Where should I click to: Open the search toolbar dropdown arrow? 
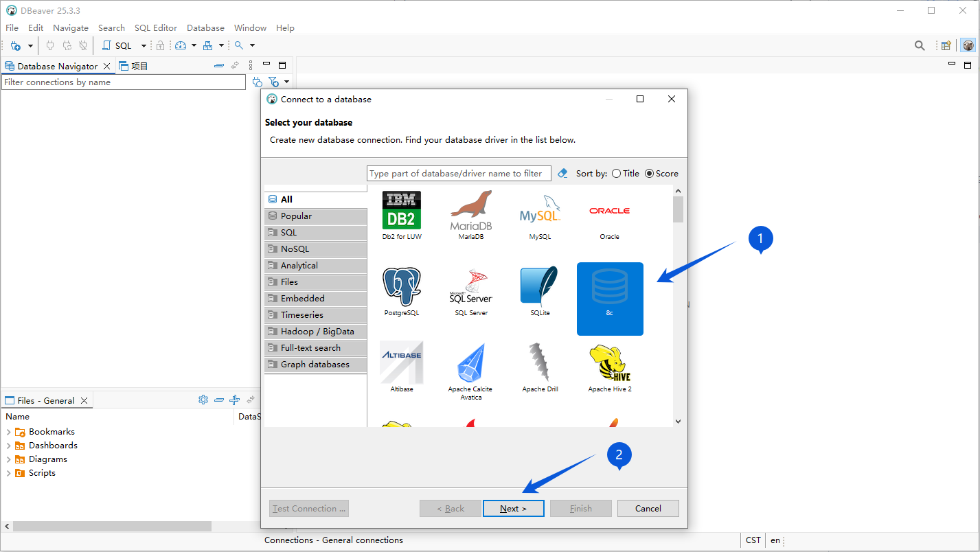252,46
